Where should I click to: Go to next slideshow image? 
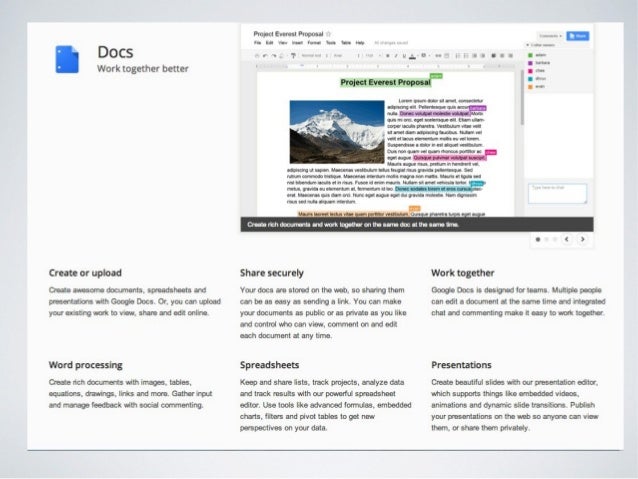click(x=583, y=239)
